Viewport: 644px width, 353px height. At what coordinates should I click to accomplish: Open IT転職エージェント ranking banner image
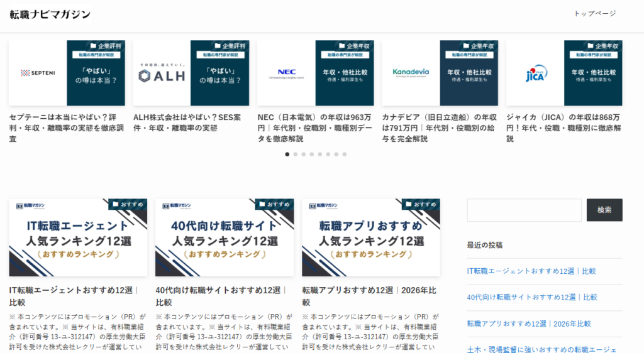[78, 237]
